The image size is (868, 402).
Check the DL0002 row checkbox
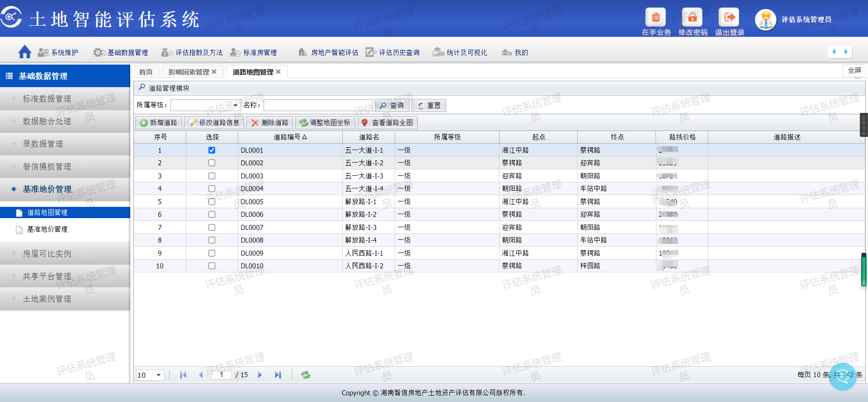point(212,163)
